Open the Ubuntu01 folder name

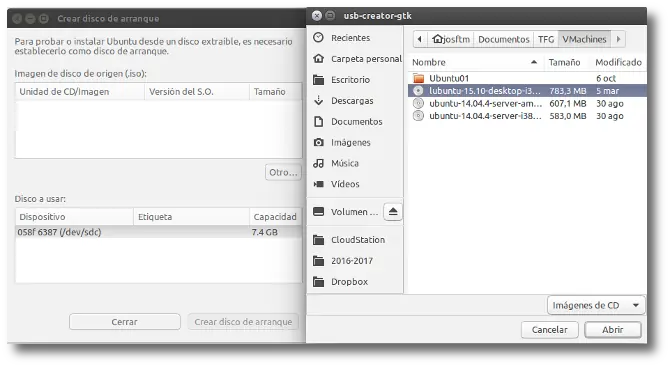click(449, 78)
